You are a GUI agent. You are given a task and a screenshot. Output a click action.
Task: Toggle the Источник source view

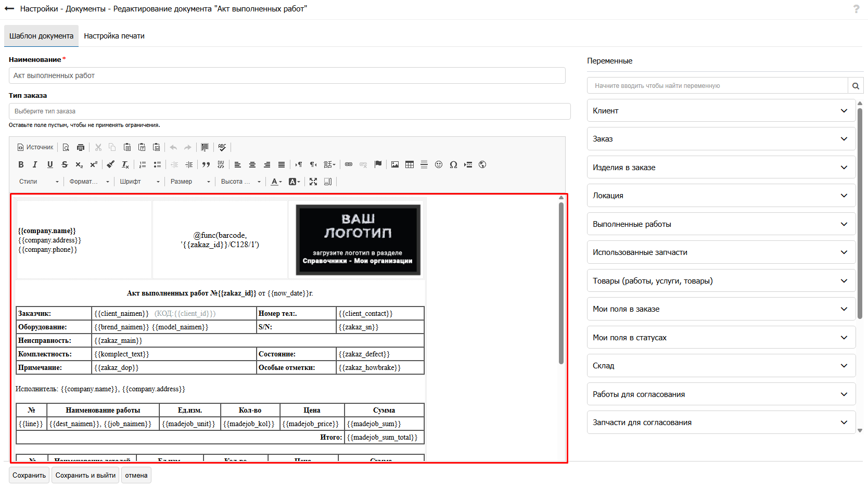click(x=35, y=147)
